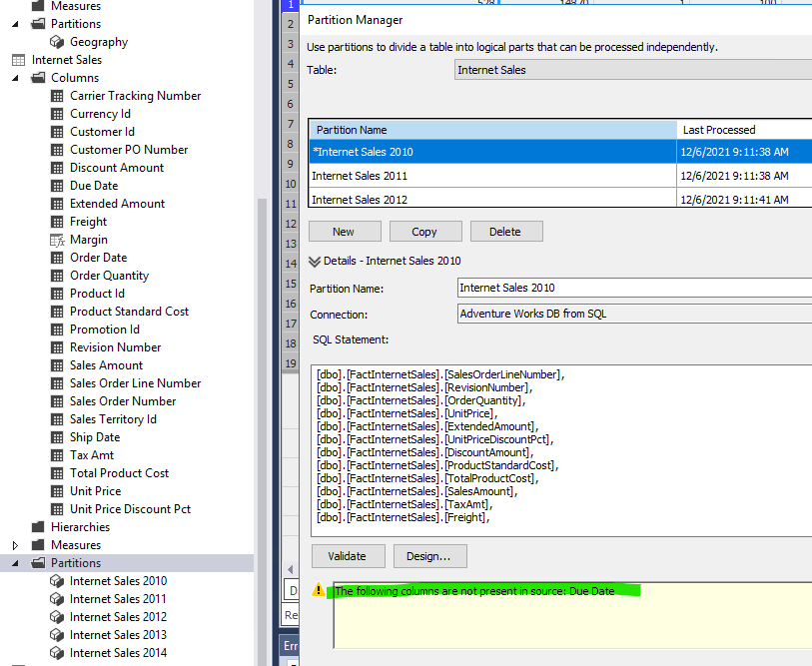Click the warning triangle icon near the message
Screen dimensions: 812x666
(318, 590)
